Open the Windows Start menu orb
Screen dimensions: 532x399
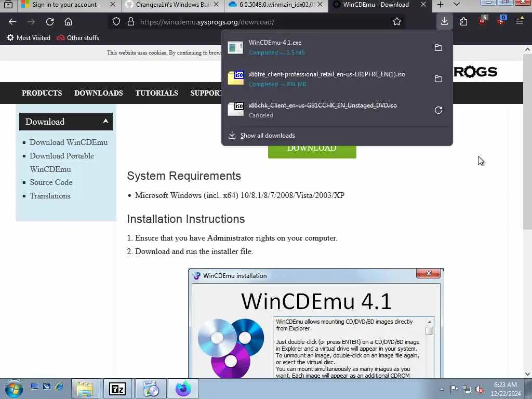point(14,389)
